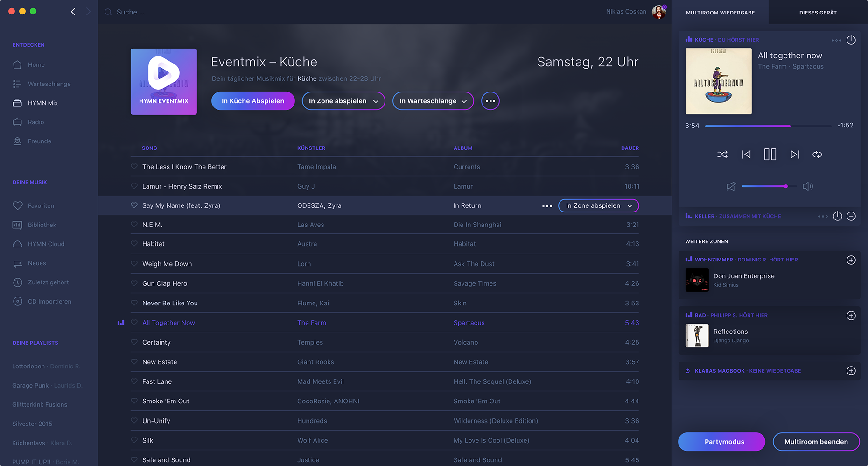This screenshot has width=868, height=466.
Task: Power off the Küche zone
Action: click(x=851, y=40)
